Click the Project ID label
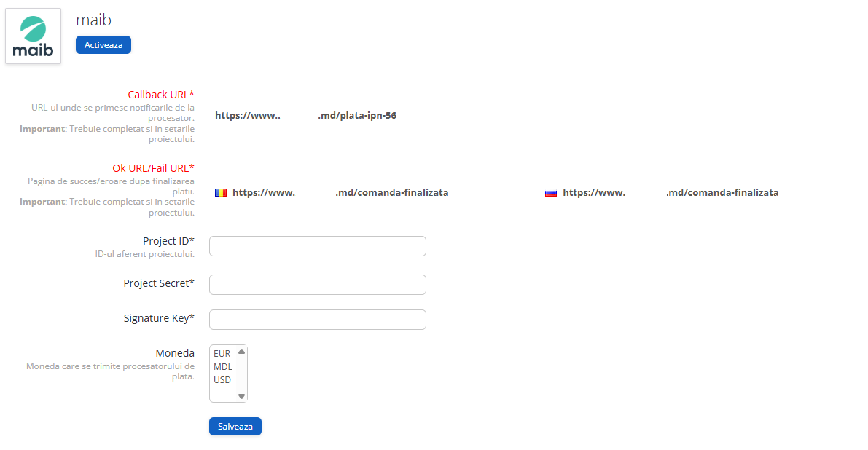 pyautogui.click(x=168, y=241)
